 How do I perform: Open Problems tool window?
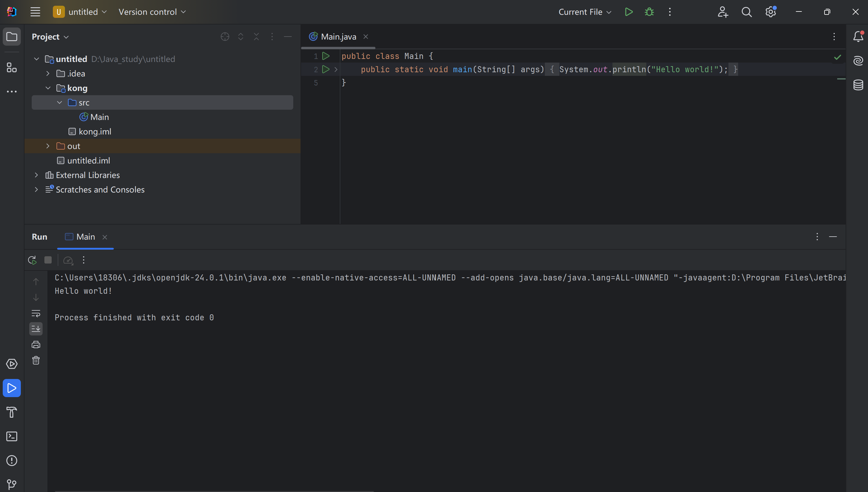[x=12, y=461]
